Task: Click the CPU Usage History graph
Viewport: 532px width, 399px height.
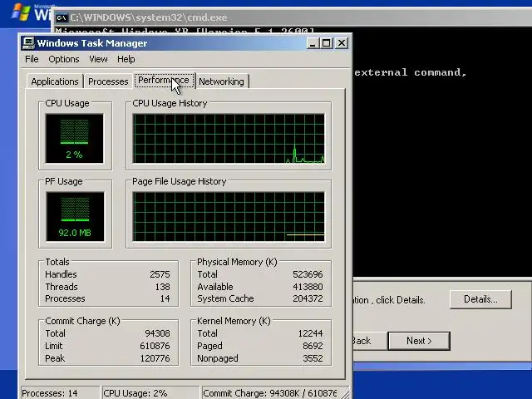Action: click(x=229, y=139)
